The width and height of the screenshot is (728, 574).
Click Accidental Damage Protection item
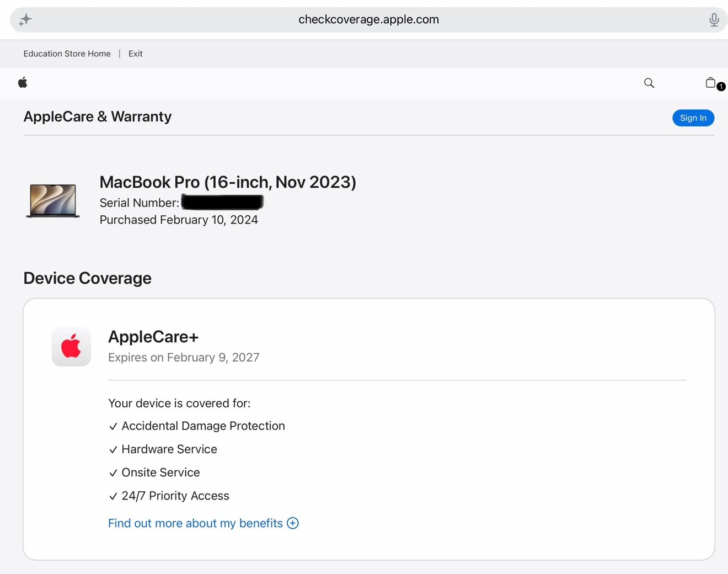click(197, 426)
